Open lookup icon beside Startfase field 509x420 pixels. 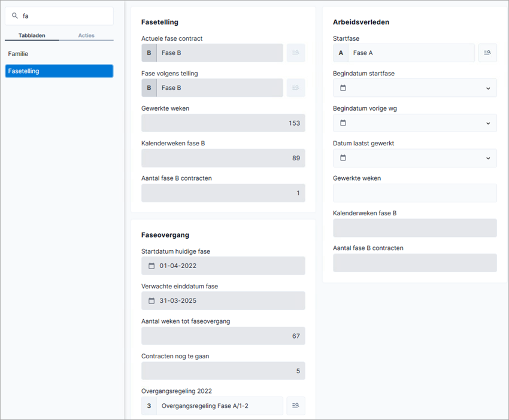[x=487, y=53]
